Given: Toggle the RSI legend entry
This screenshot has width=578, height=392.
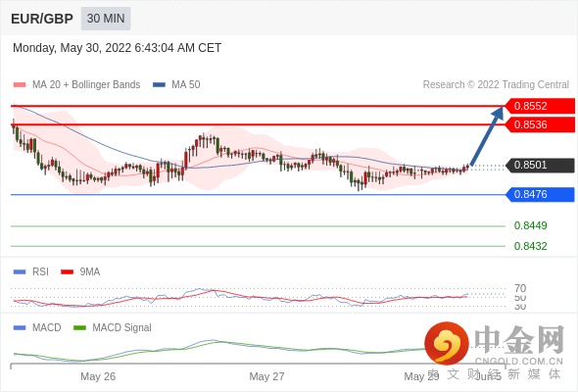Looking at the screenshot, I should (31, 271).
